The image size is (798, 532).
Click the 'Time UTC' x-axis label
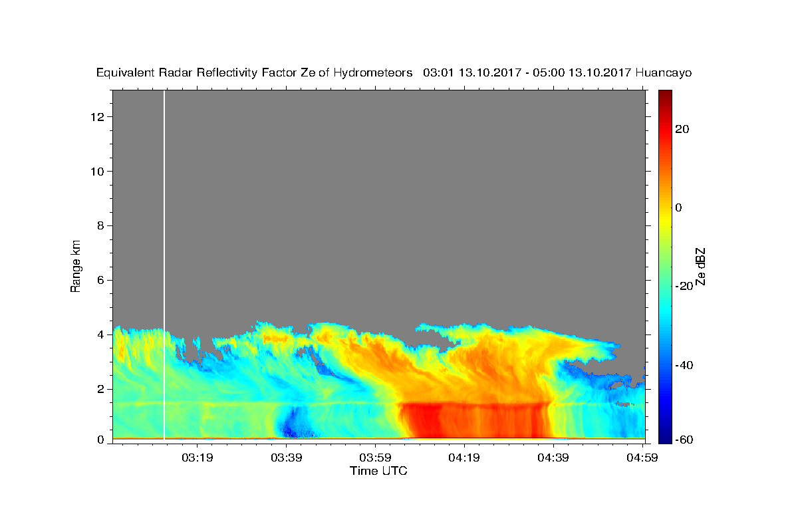click(378, 471)
